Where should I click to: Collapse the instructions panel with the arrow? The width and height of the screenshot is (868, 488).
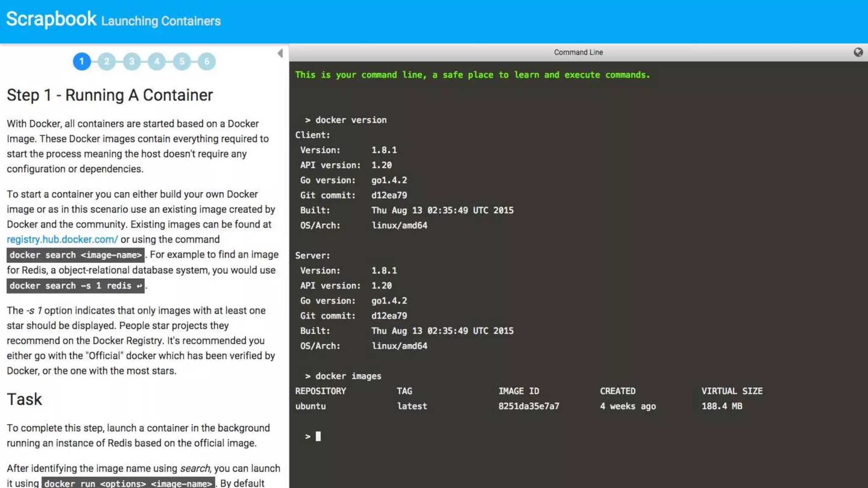pos(280,53)
